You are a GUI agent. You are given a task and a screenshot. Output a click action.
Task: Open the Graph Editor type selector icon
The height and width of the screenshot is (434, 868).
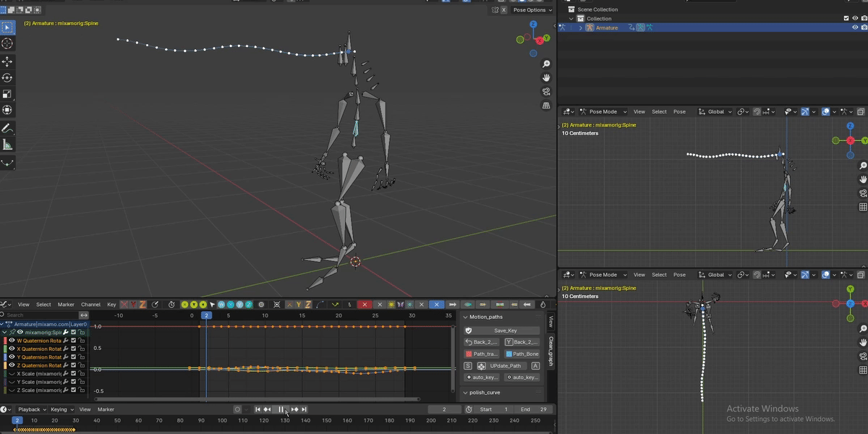pyautogui.click(x=6, y=305)
